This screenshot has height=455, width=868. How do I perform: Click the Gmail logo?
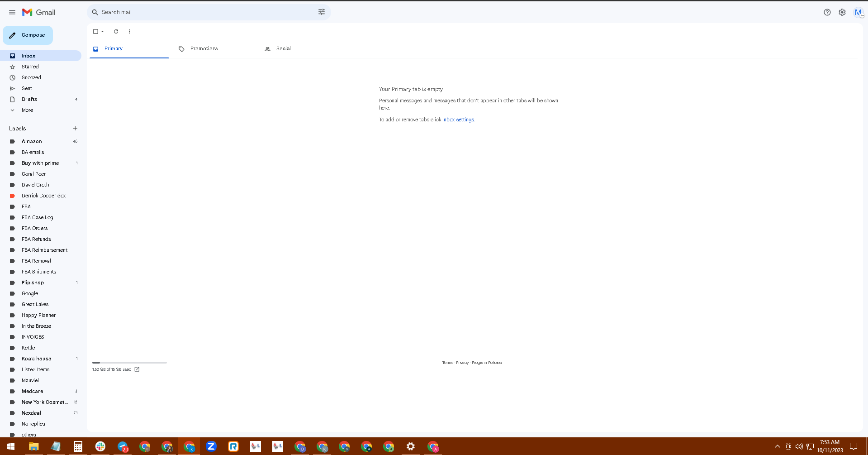[39, 12]
